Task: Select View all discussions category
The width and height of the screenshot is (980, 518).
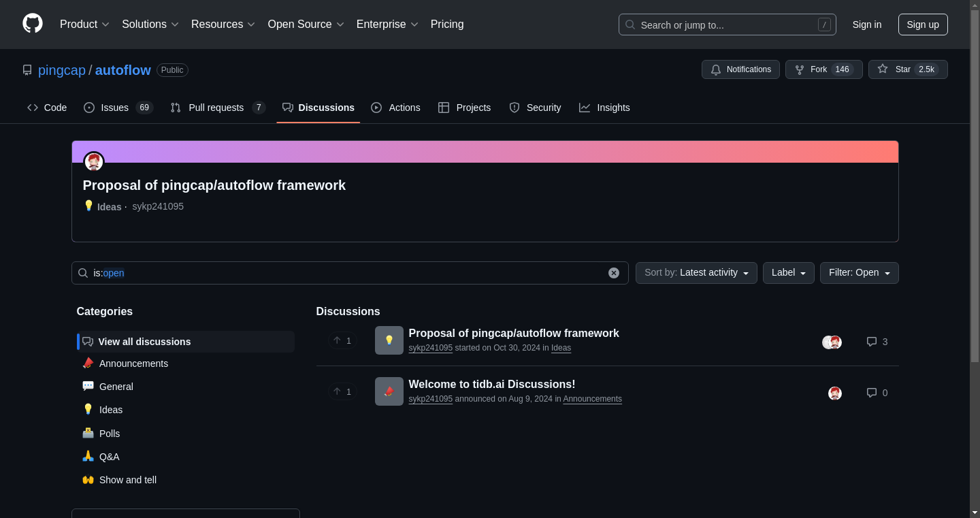Action: [x=186, y=342]
